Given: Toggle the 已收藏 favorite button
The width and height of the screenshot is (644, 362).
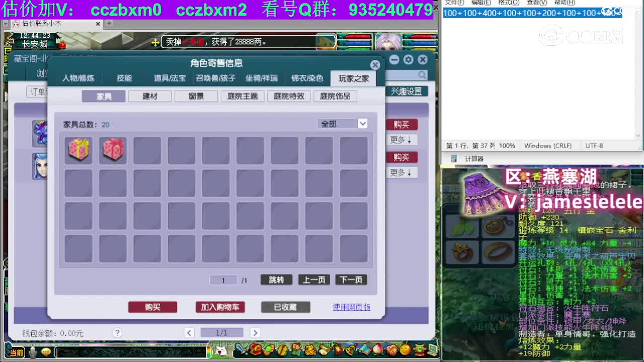Looking at the screenshot, I should [285, 307].
